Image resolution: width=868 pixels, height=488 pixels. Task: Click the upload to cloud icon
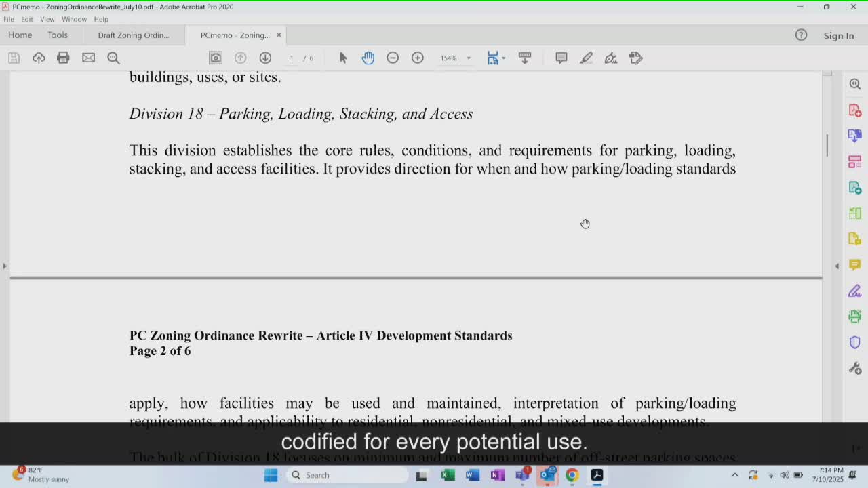pos(39,58)
